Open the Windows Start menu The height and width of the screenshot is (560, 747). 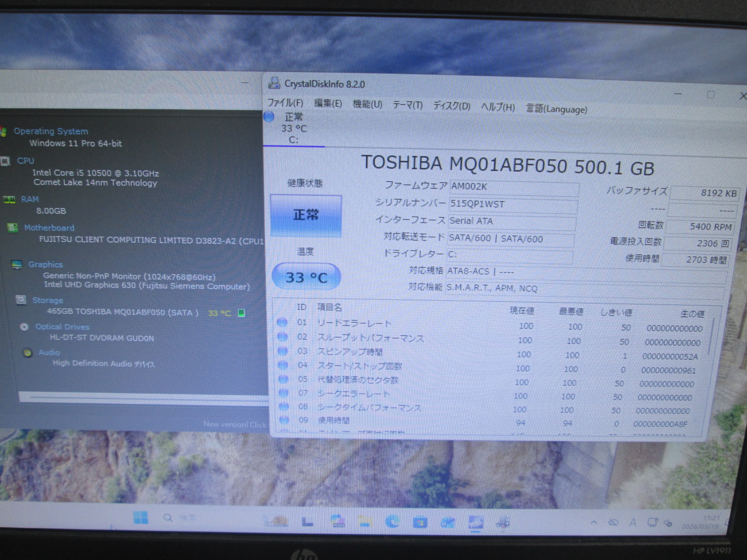tap(141, 518)
